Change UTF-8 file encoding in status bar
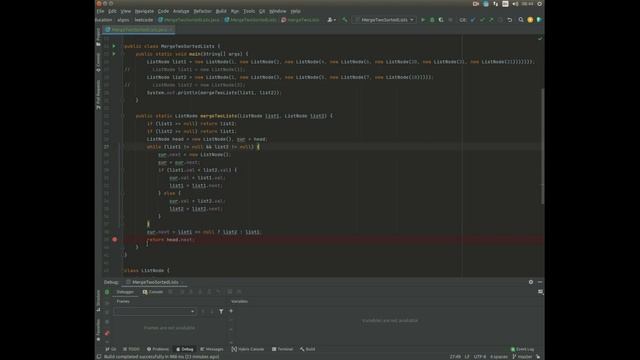The width and height of the screenshot is (640, 360). pos(480,356)
